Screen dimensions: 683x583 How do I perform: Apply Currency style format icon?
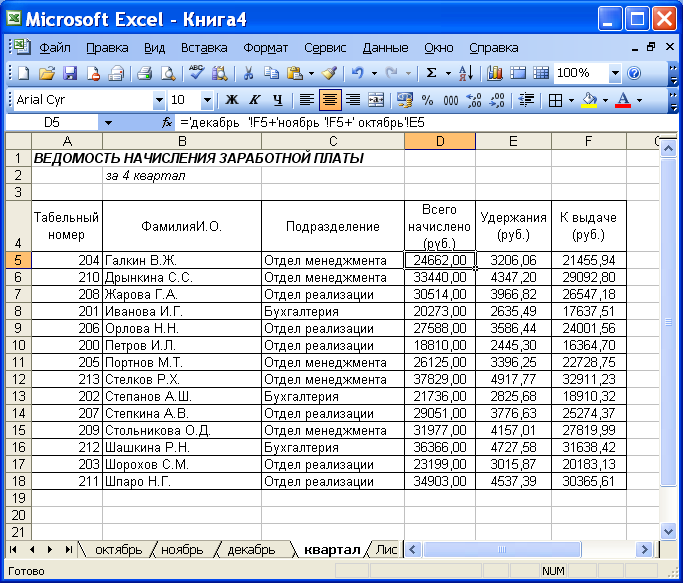(x=404, y=101)
